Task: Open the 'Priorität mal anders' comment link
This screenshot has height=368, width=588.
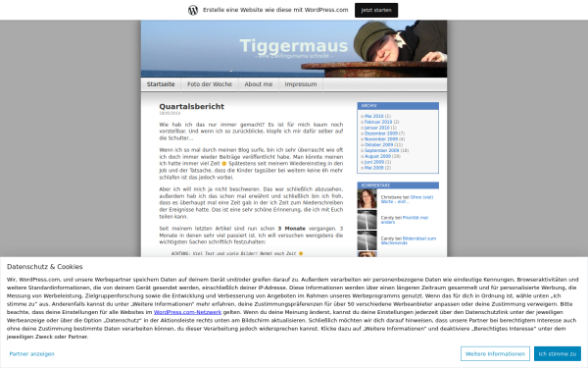Action: click(404, 220)
